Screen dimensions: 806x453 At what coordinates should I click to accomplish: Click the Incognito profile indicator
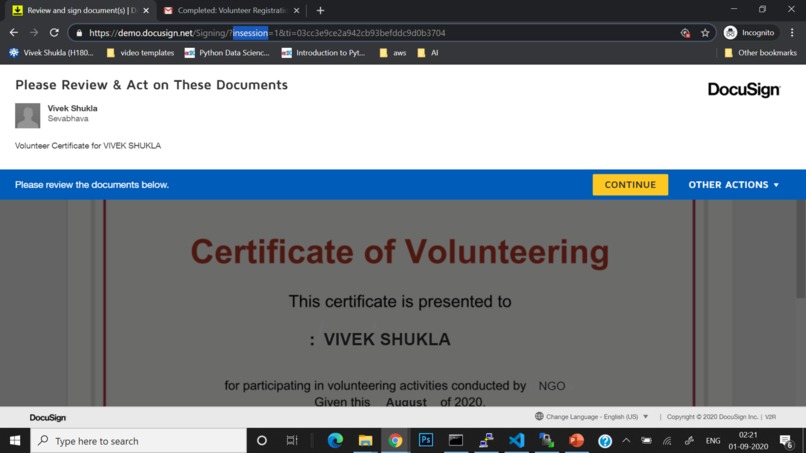tap(749, 32)
